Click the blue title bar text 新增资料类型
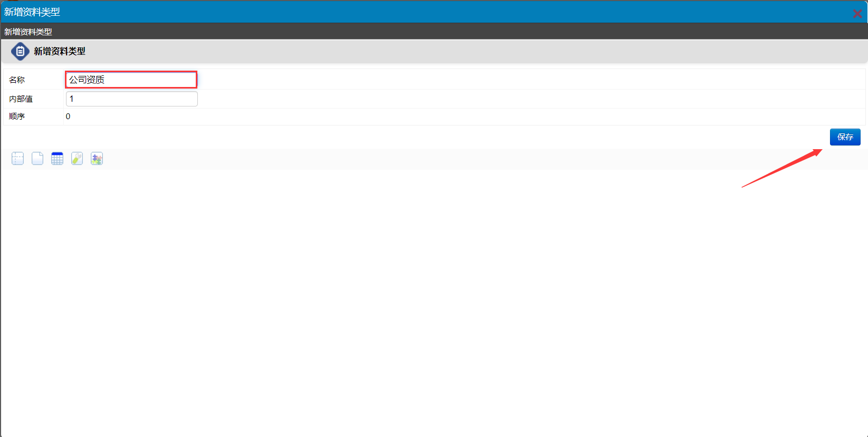The height and width of the screenshot is (437, 868). (x=32, y=12)
